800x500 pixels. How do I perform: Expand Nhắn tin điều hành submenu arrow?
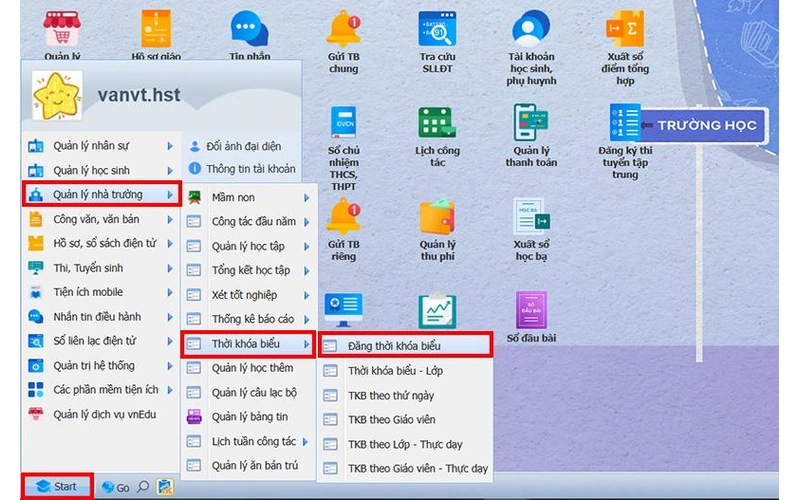pyautogui.click(x=170, y=317)
